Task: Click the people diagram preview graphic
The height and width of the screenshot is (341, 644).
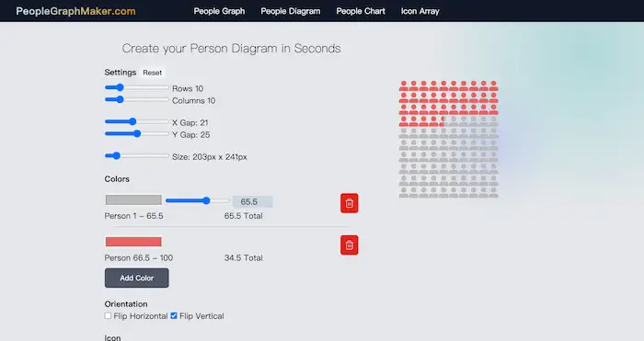Action: pos(449,140)
